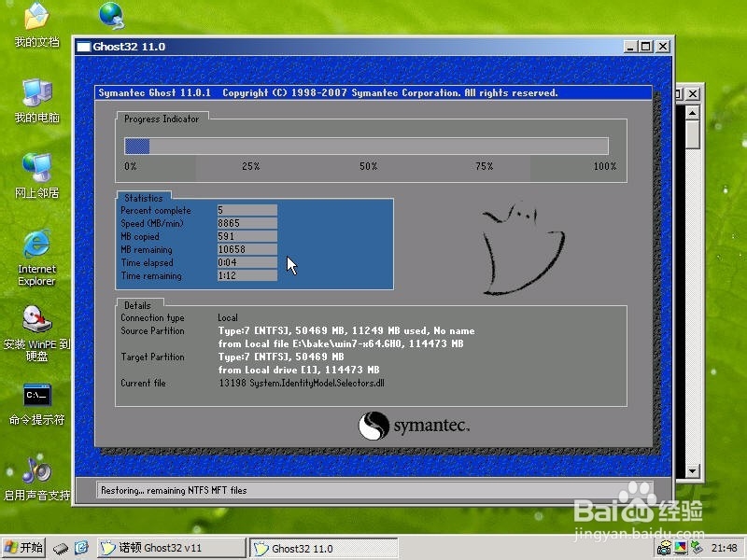The height and width of the screenshot is (560, 747).
Task: Click current file System.IdentityModel.Selectors.dll
Action: 317,383
